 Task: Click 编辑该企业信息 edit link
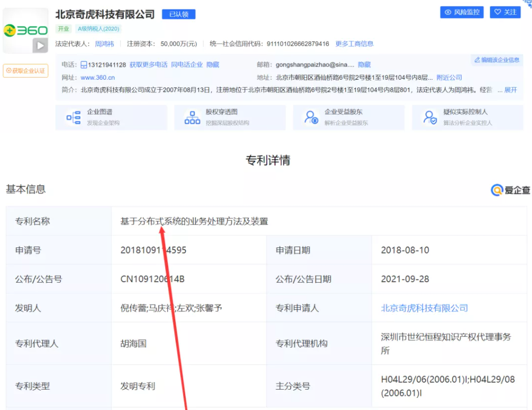497,60
